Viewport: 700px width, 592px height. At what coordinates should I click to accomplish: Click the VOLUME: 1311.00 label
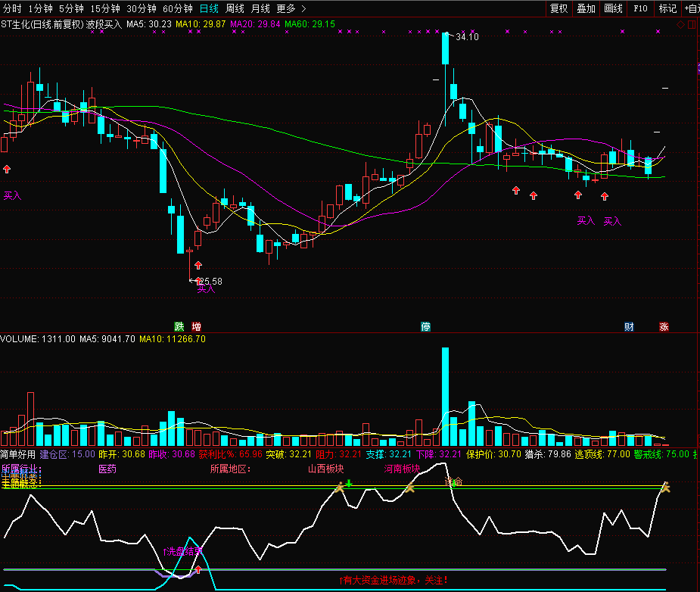pos(38,339)
